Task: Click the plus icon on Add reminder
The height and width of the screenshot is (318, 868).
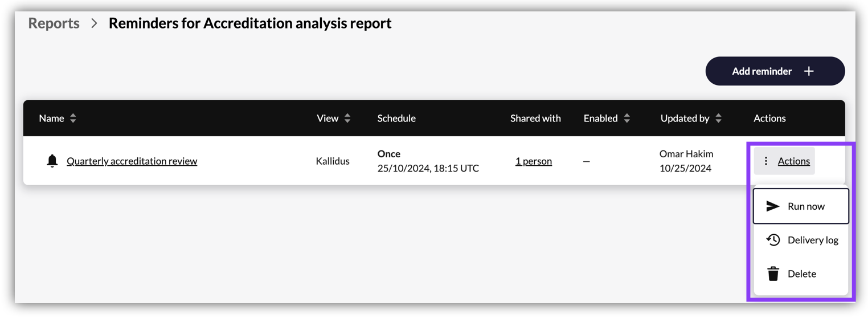Action: click(x=809, y=71)
